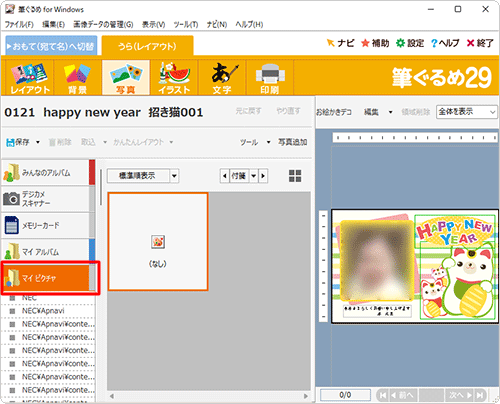The image size is (500, 404).
Task: Open the ヘルプ question mark help
Action: (445, 43)
